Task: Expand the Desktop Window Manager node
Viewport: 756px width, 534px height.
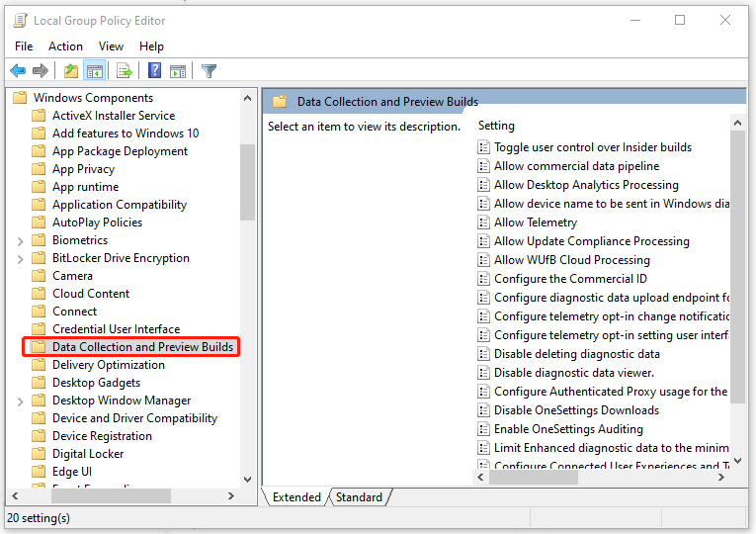Action: point(20,400)
